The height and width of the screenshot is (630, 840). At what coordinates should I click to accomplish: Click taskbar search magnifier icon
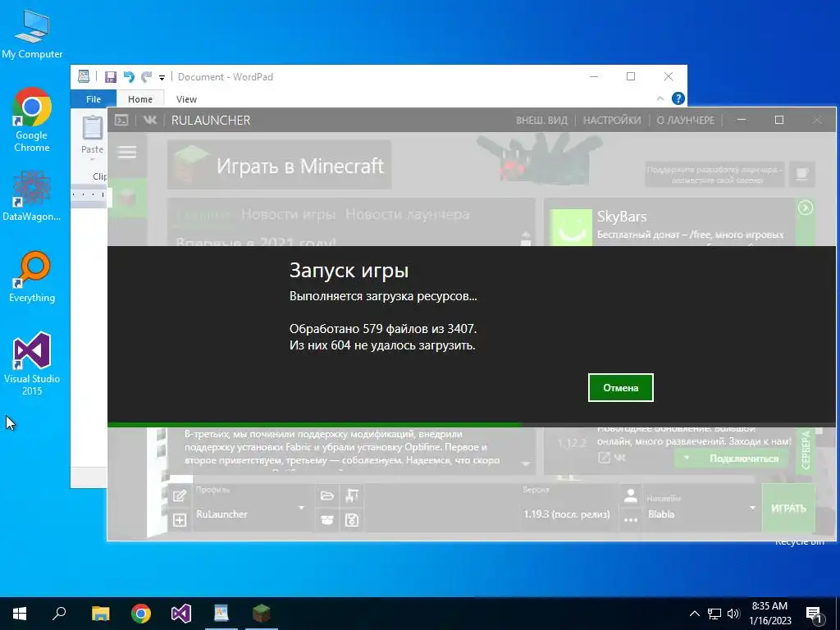click(59, 614)
